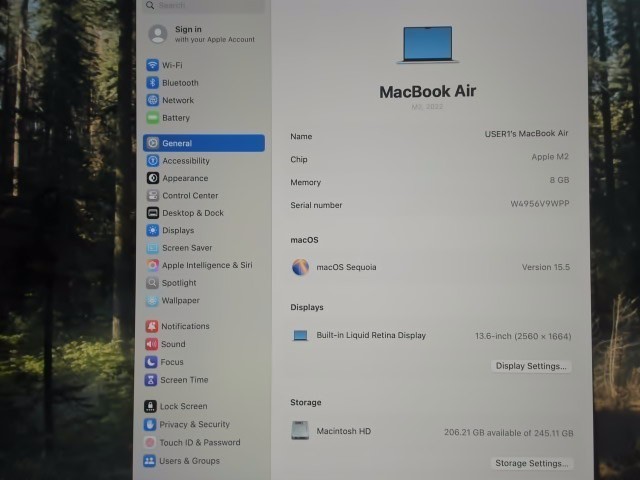Click the Name row label
640x480 pixels.
[301, 137]
